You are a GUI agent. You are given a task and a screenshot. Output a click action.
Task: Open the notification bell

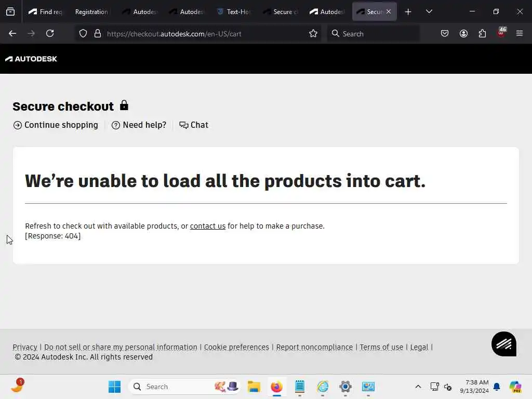click(497, 387)
